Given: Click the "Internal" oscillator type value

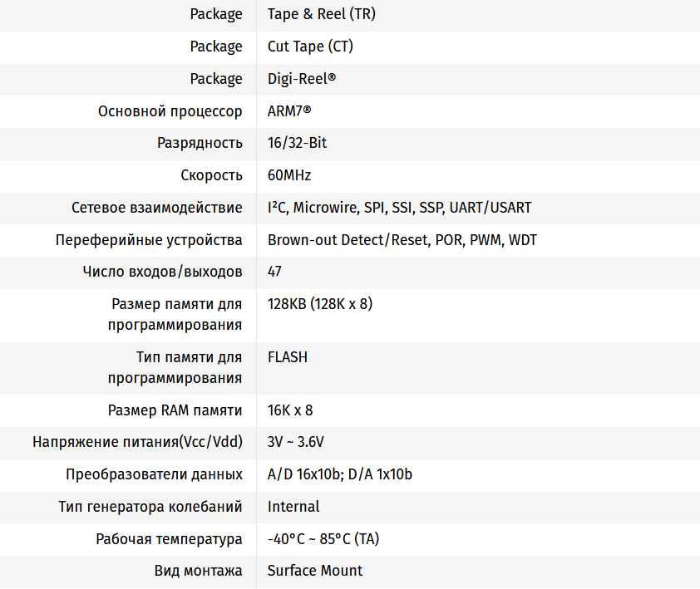Looking at the screenshot, I should tap(293, 507).
